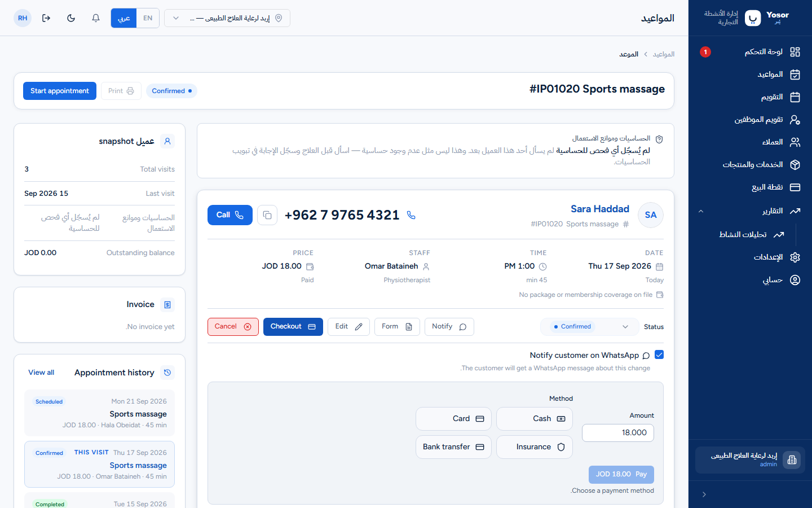Select Insurance payment method
The width and height of the screenshot is (812, 508).
535,447
